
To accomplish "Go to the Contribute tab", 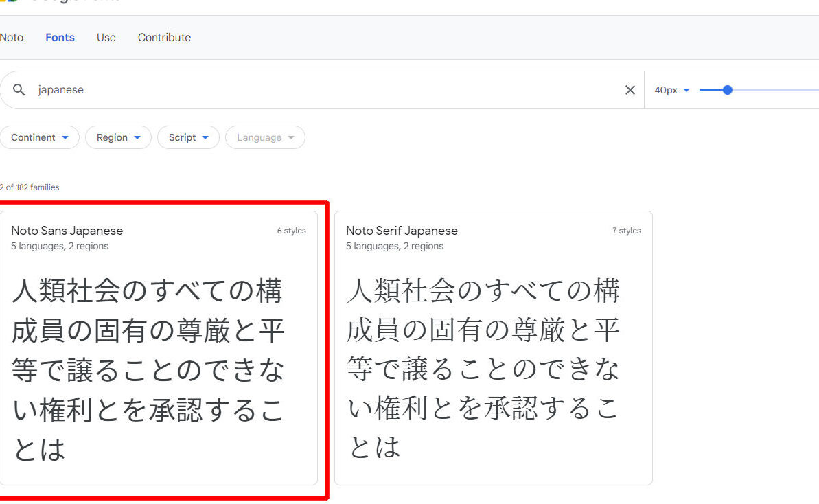I will [x=164, y=38].
